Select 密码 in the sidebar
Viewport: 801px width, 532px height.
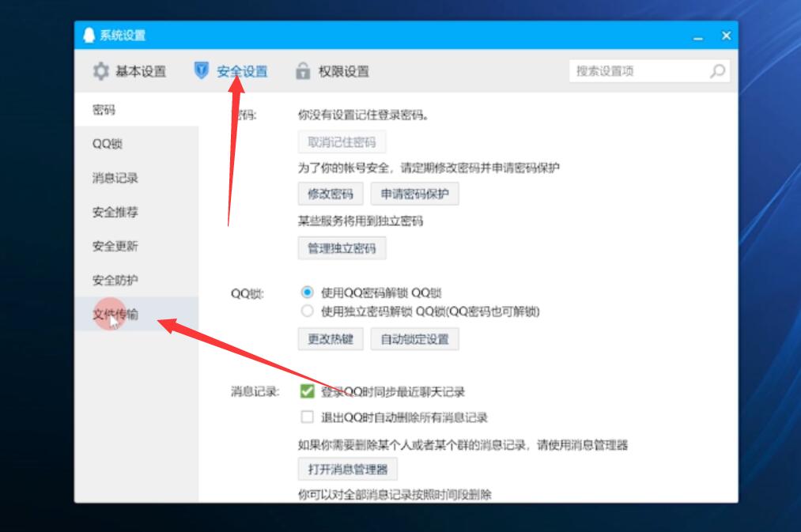[x=136, y=110]
